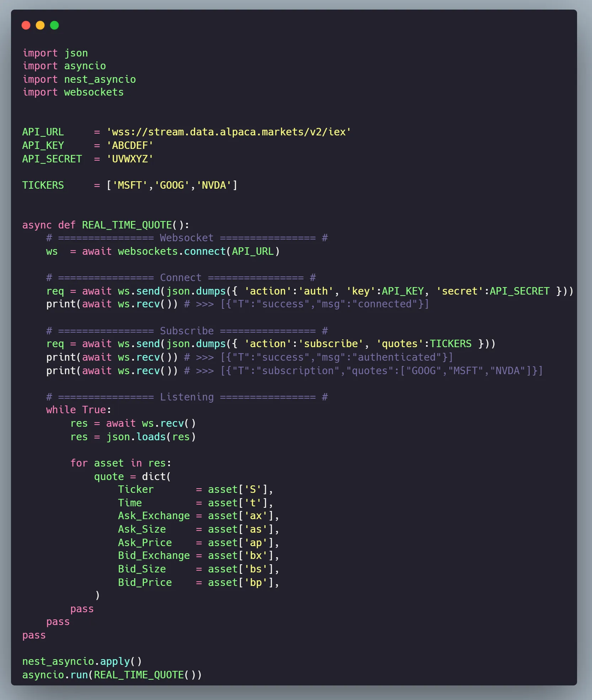Click the 'ABCDEF' API key value
This screenshot has width=592, height=700.
click(130, 146)
